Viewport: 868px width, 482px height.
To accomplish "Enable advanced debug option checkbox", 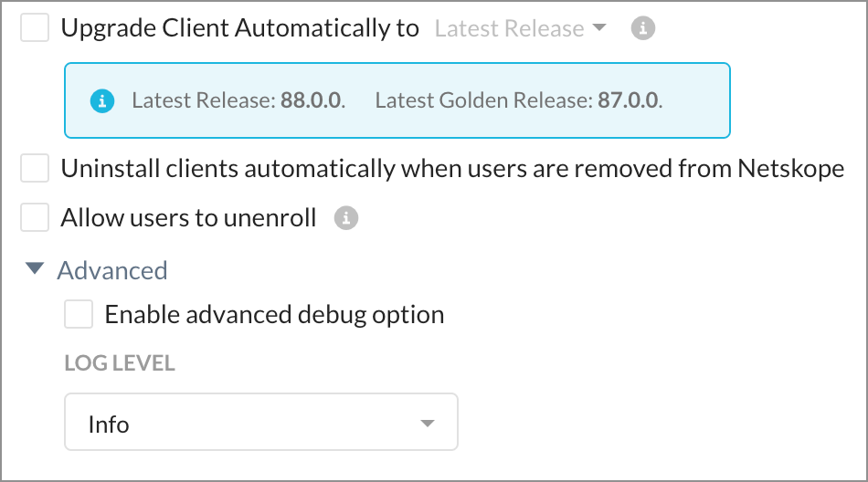I will (x=78, y=314).
